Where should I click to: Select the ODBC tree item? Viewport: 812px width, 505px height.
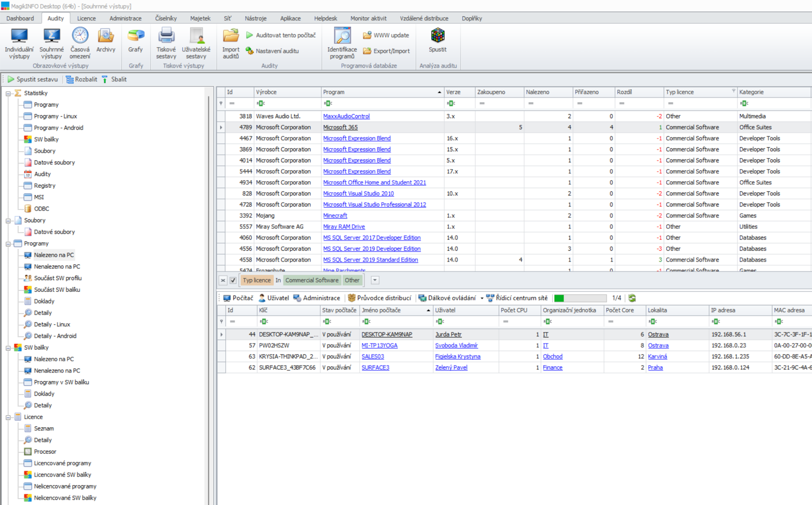click(x=42, y=209)
